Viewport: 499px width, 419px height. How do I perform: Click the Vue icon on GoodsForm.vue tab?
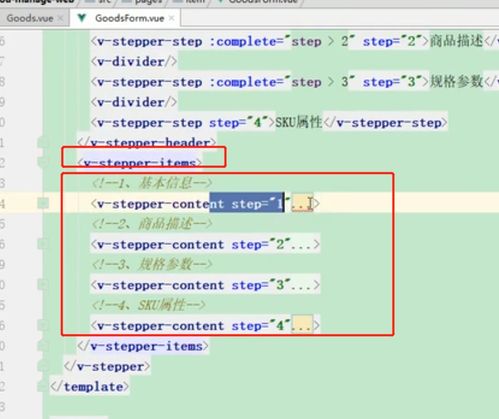tap(82, 18)
